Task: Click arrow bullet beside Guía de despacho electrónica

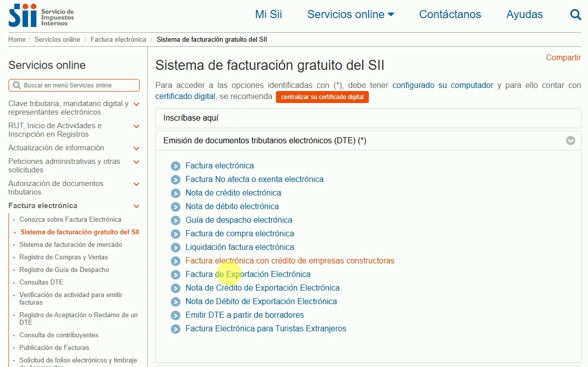Action: pyautogui.click(x=175, y=220)
